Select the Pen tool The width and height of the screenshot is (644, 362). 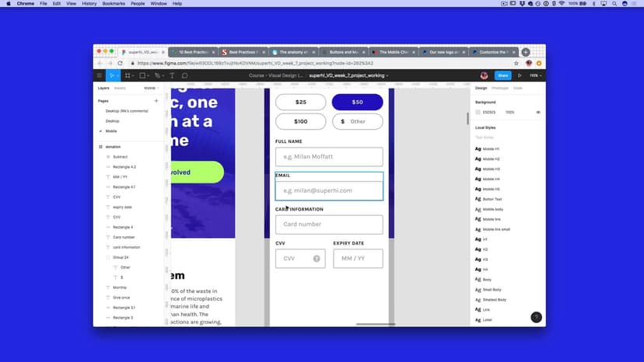[157, 75]
